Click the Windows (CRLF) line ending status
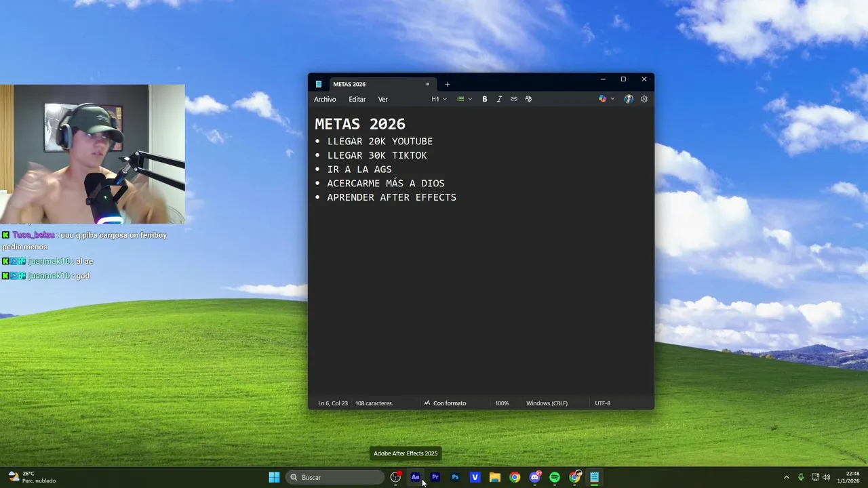 pos(547,403)
